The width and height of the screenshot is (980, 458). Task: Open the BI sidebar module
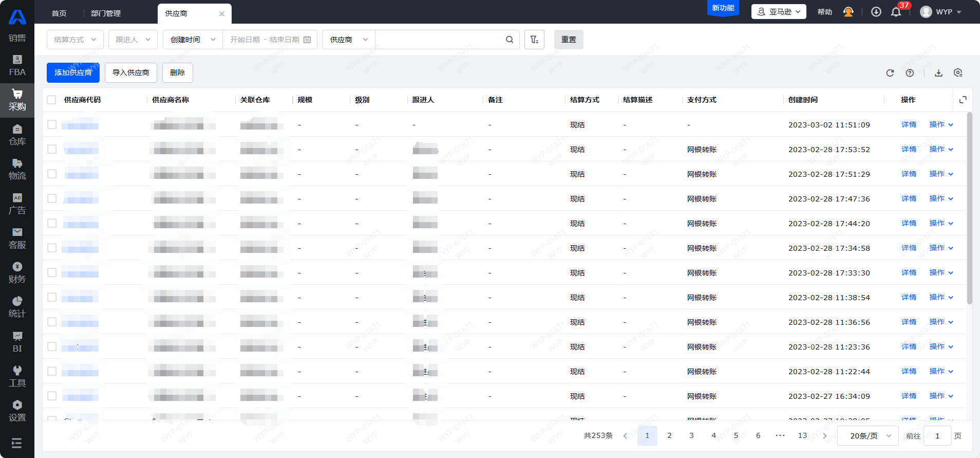(x=17, y=341)
